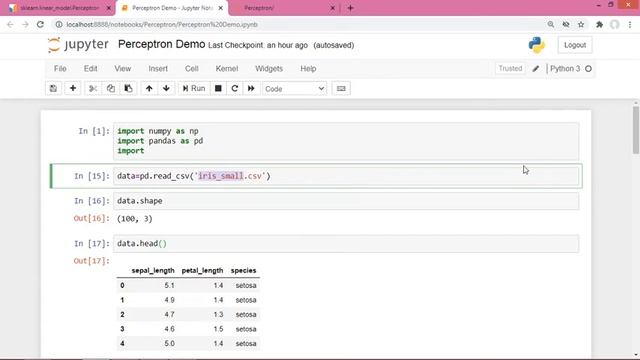This screenshot has height=360, width=640.
Task: Rename the notebook title Perceptron Demo
Action: click(x=161, y=44)
